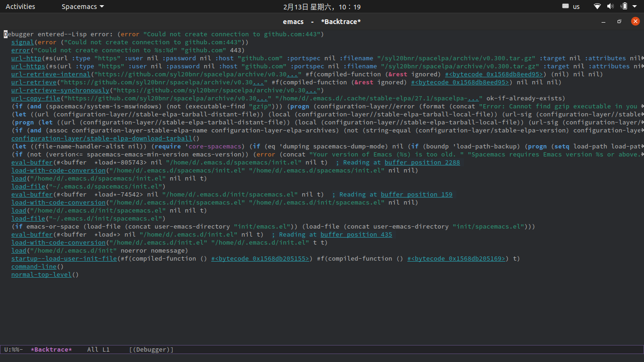The image size is (644, 362).
Task: Open bytecode 0x1568db205169 link
Action: coord(456,258)
